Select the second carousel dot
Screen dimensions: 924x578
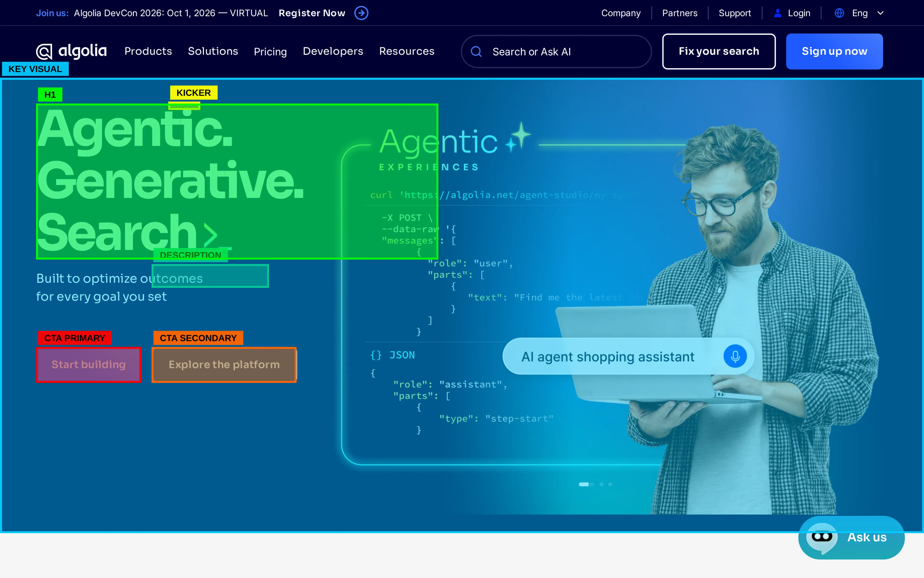tap(601, 484)
